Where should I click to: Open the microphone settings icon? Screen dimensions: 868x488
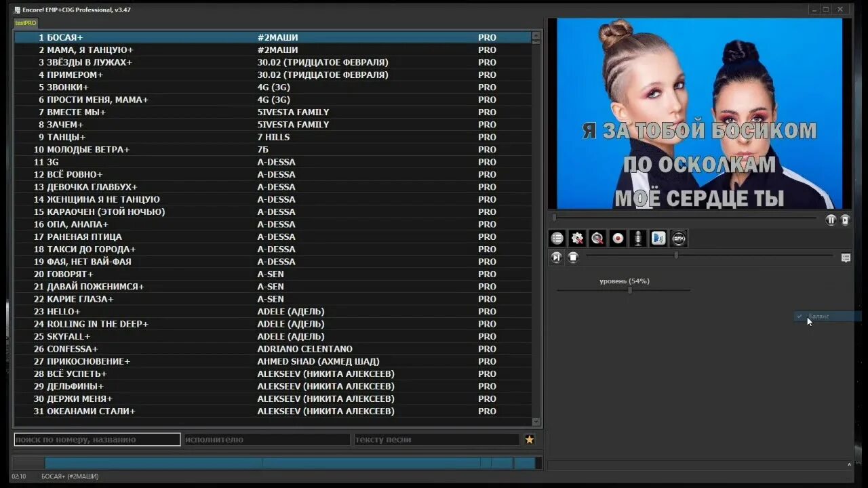pyautogui.click(x=638, y=238)
